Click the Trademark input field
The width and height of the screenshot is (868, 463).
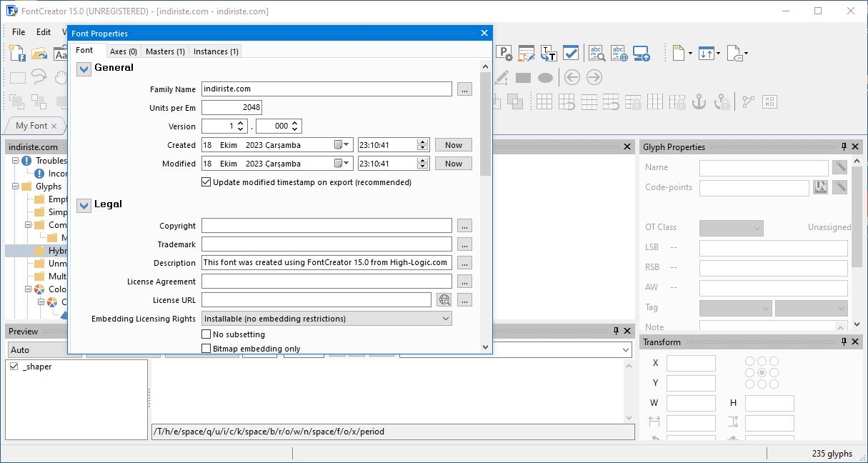(326, 244)
